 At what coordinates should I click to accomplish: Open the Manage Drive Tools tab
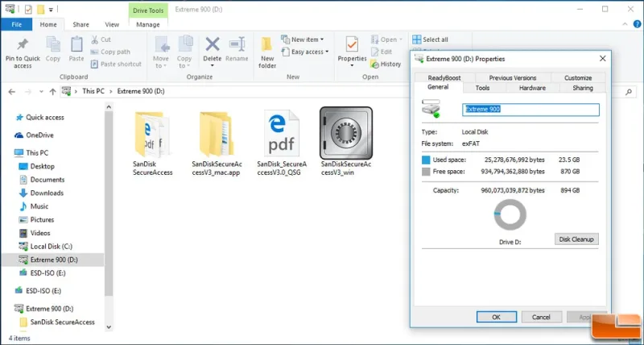(x=148, y=25)
